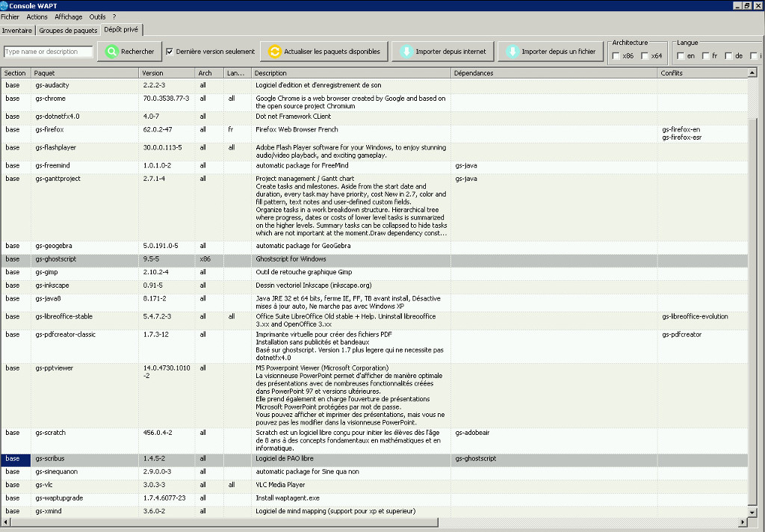Click the yellow refresh icon for Actualiser
The width and height of the screenshot is (765, 532).
tap(275, 52)
